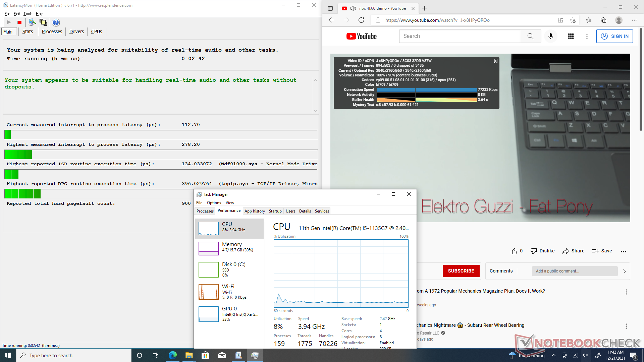Expand comments section chevron
Screen dimensions: 644x362
click(x=625, y=271)
